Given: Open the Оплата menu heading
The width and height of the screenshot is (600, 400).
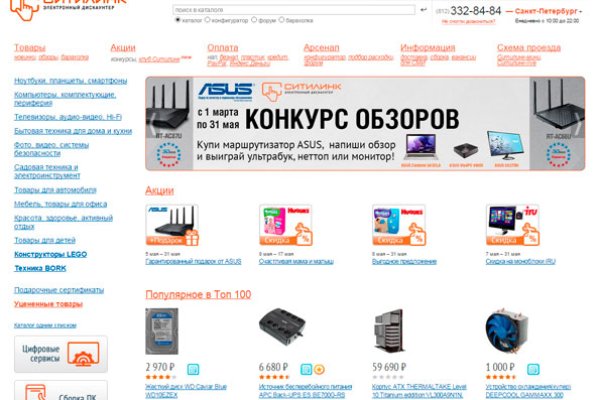Looking at the screenshot, I should 223,48.
